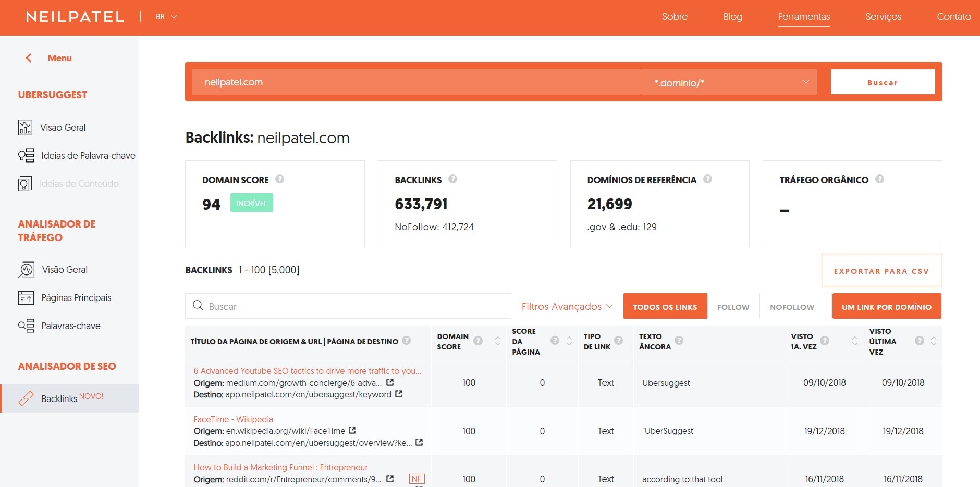Click the neilpatel.com domain input field
The image size is (980, 487).
(x=416, y=82)
